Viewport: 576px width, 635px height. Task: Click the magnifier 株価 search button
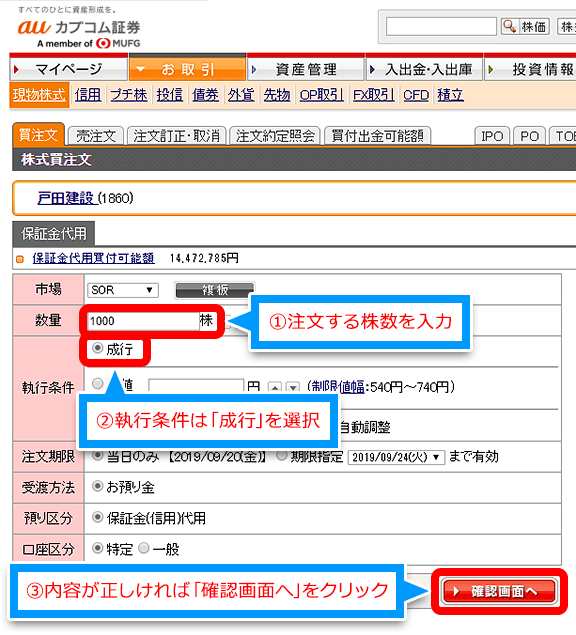pyautogui.click(x=525, y=27)
